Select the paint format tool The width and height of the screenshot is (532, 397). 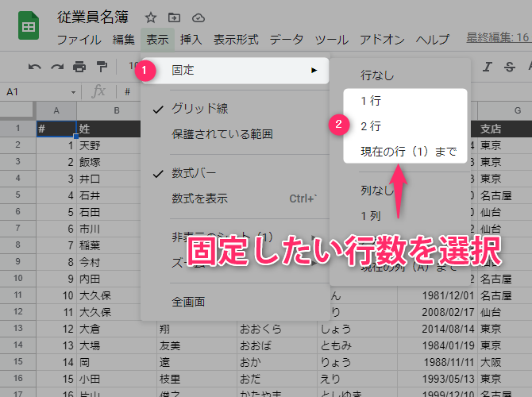[x=102, y=67]
